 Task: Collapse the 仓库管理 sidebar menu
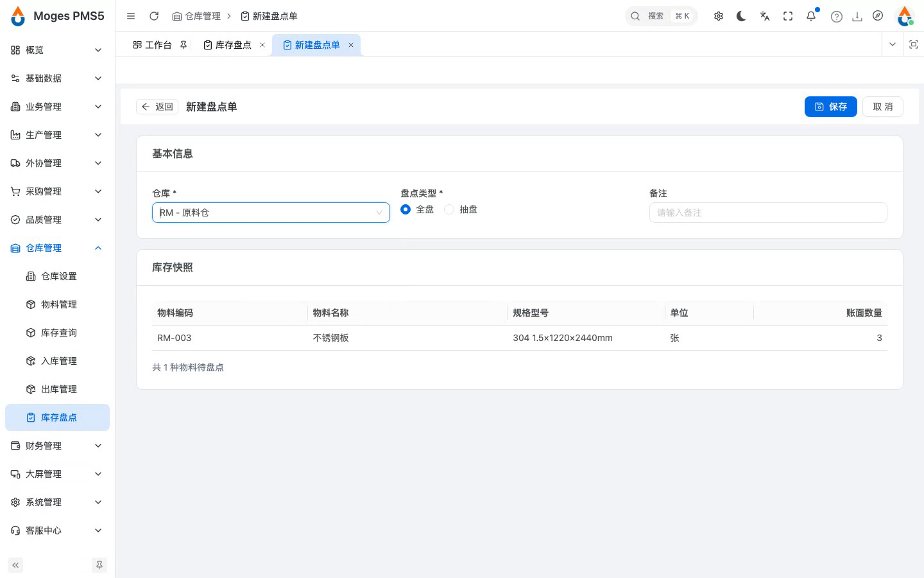point(56,248)
